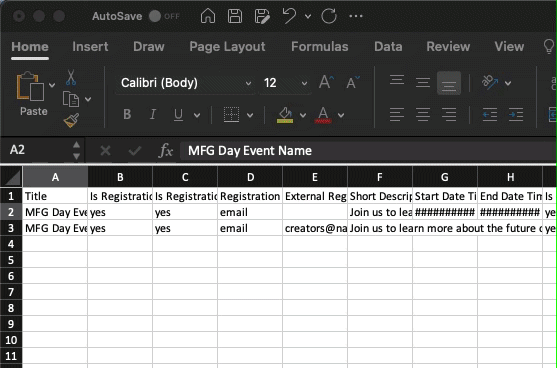The height and width of the screenshot is (368, 557).
Task: Open the View ribbon tab
Action: (x=509, y=47)
